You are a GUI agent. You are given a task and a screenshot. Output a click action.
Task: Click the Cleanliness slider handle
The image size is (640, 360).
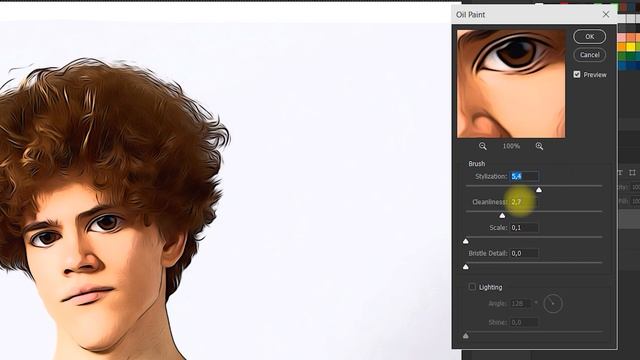[502, 216]
